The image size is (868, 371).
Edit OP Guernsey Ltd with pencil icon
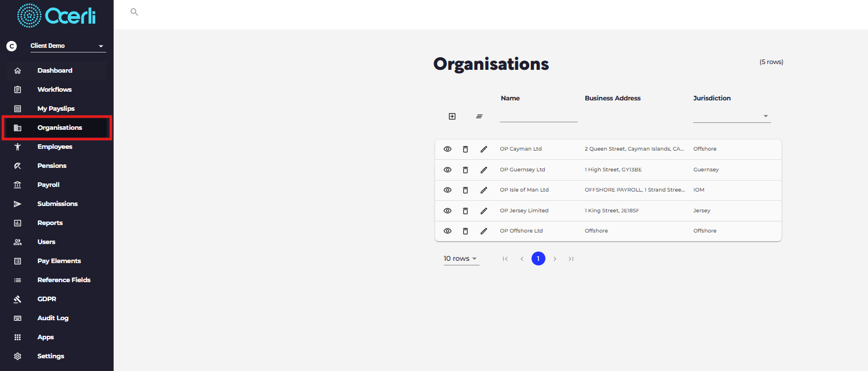484,170
